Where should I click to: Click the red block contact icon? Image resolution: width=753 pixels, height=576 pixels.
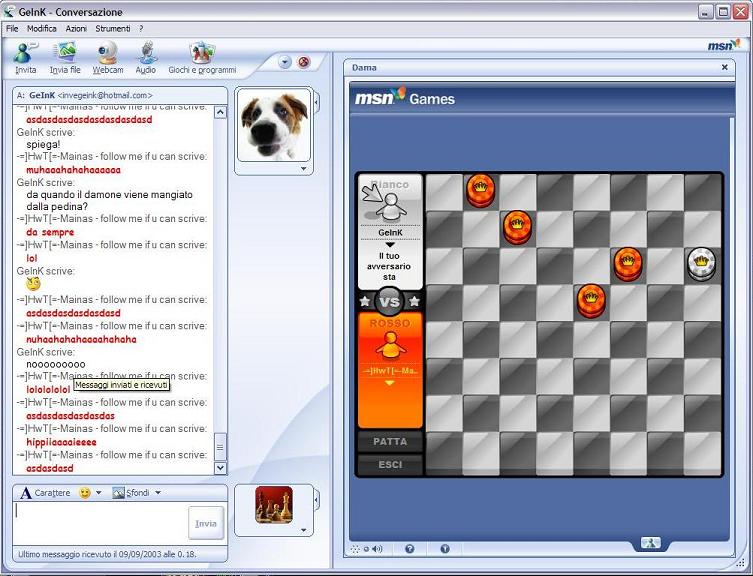click(x=304, y=61)
